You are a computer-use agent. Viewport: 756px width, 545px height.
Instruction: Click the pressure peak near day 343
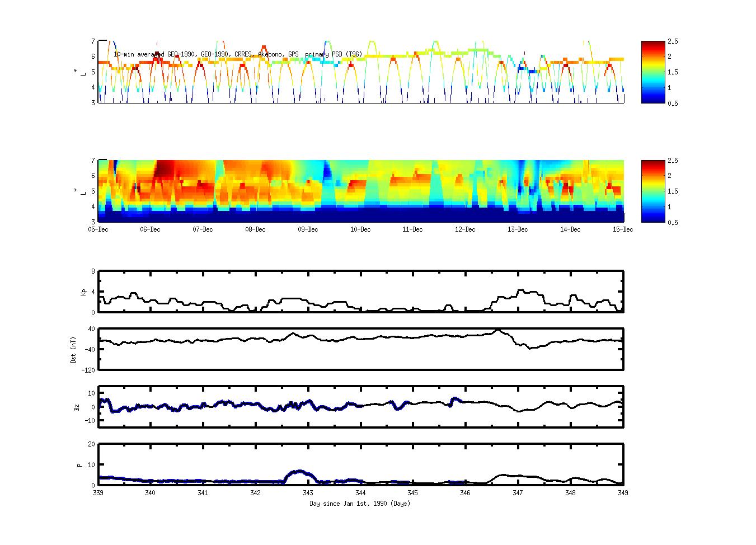click(300, 471)
